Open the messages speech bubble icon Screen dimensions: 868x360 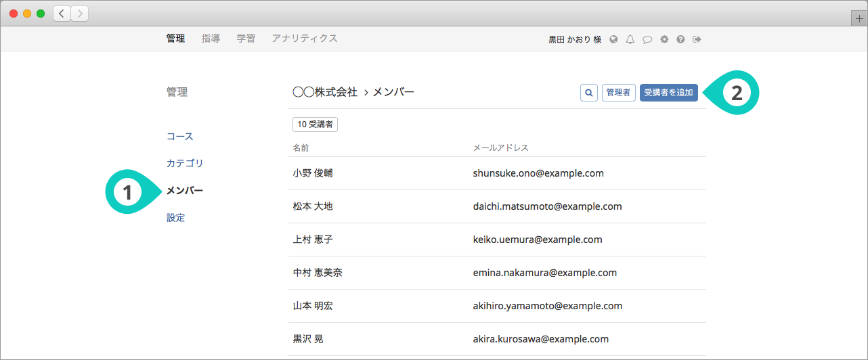click(x=647, y=39)
